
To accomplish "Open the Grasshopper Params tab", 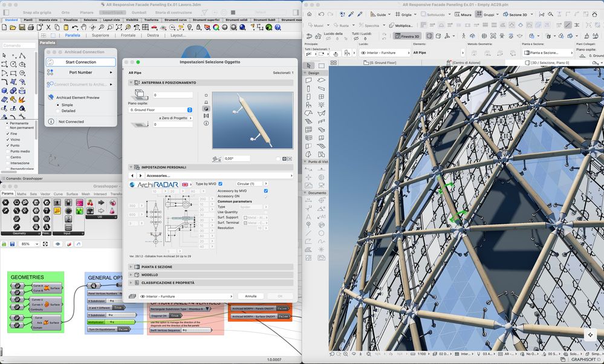I will pyautogui.click(x=8, y=193).
